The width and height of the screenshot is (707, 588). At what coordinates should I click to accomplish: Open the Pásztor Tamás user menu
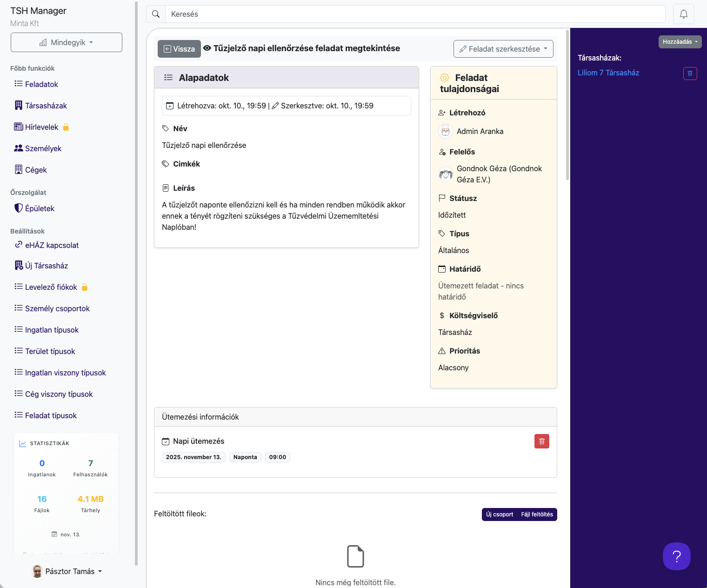(67, 571)
